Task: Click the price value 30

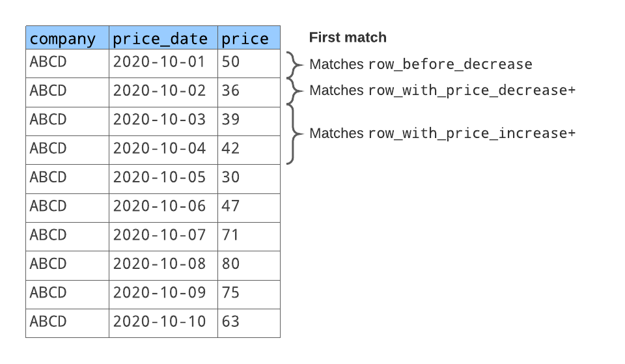Action: pyautogui.click(x=231, y=177)
